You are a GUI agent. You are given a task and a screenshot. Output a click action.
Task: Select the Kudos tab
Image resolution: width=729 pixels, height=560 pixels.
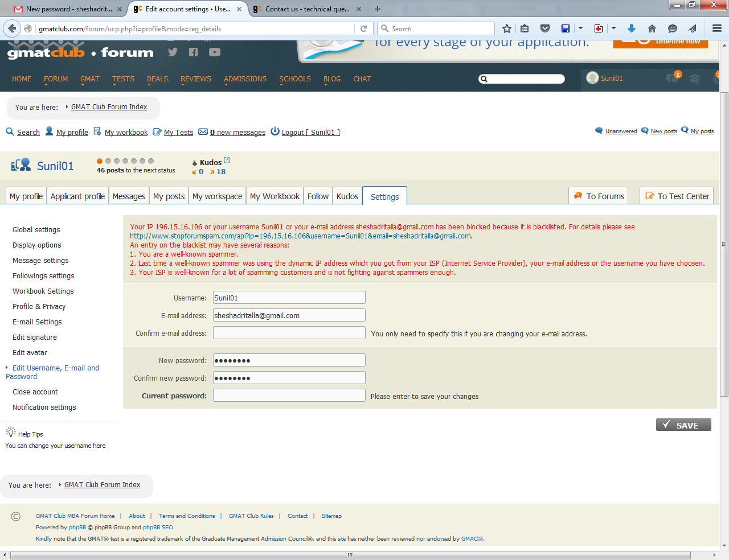point(347,196)
